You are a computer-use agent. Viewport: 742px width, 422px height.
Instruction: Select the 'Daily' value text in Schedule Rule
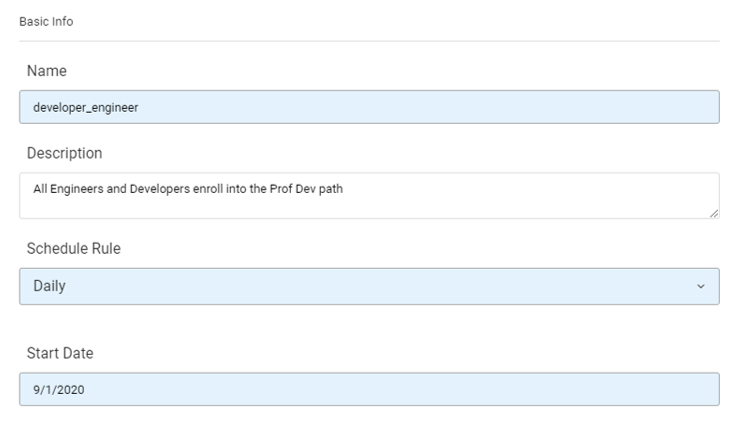50,286
